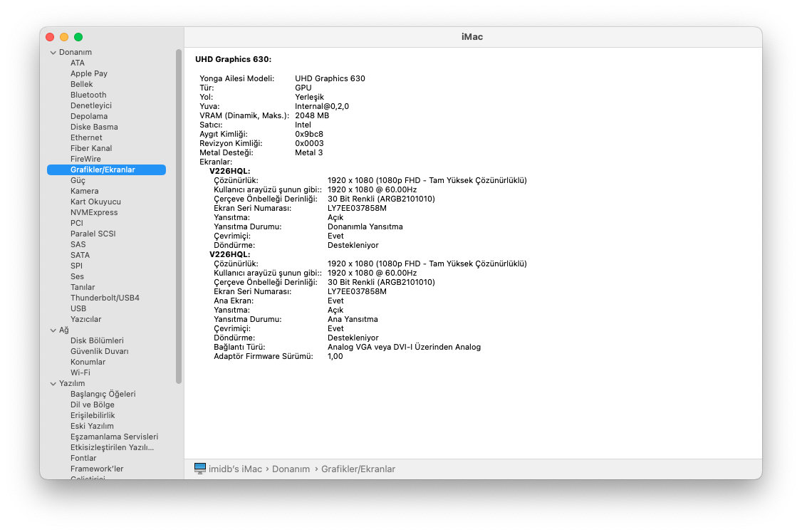Image resolution: width=802 pixels, height=532 pixels.
Task: Select Güvenlik Duvarı under Ağ
Action: point(99,351)
